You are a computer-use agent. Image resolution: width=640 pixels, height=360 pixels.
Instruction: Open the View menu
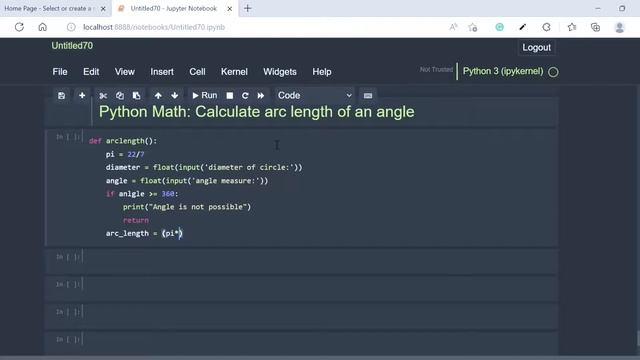point(124,72)
